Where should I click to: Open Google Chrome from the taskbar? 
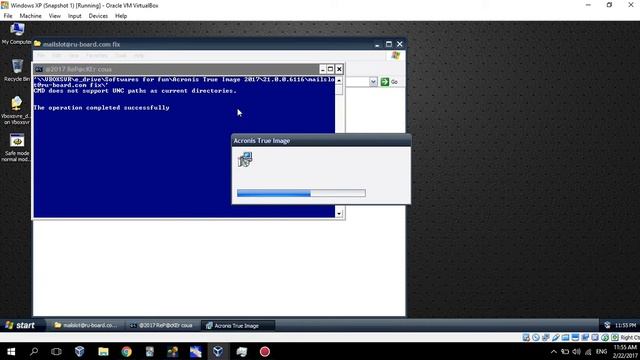click(x=127, y=351)
